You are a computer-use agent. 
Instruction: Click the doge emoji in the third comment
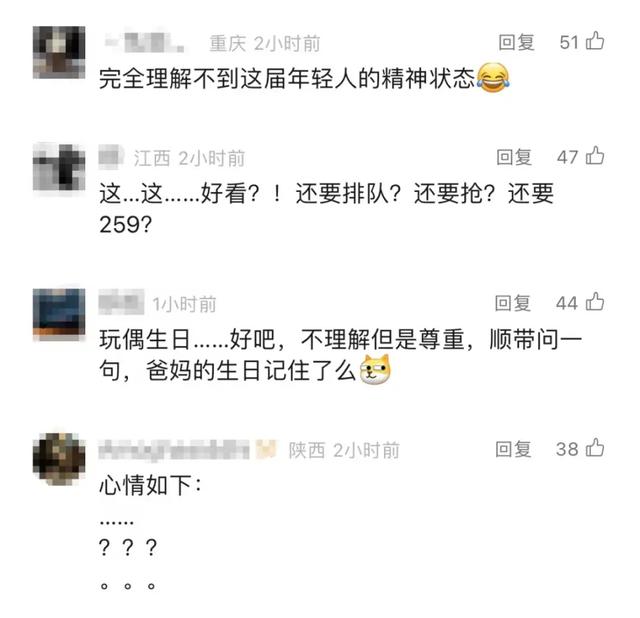tap(375, 369)
